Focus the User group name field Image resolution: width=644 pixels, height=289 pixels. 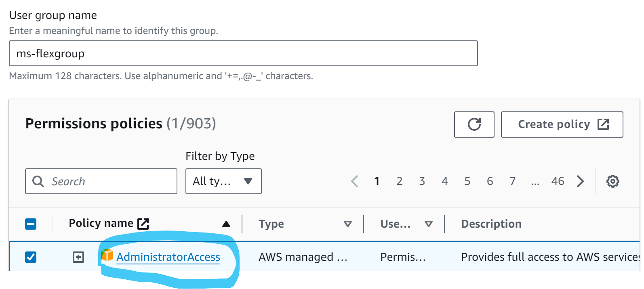click(x=243, y=53)
